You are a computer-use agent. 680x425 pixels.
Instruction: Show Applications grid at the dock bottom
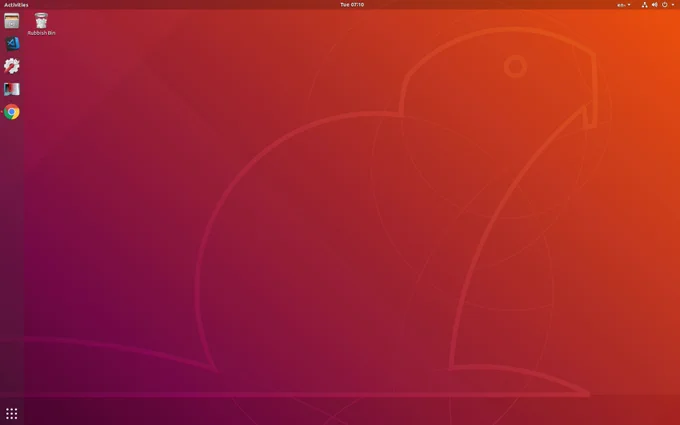(x=12, y=413)
